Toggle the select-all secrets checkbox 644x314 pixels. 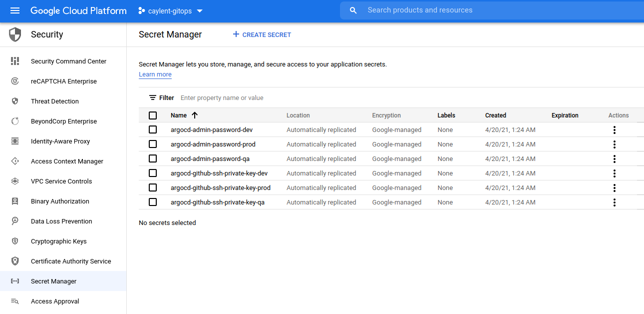[x=153, y=115]
